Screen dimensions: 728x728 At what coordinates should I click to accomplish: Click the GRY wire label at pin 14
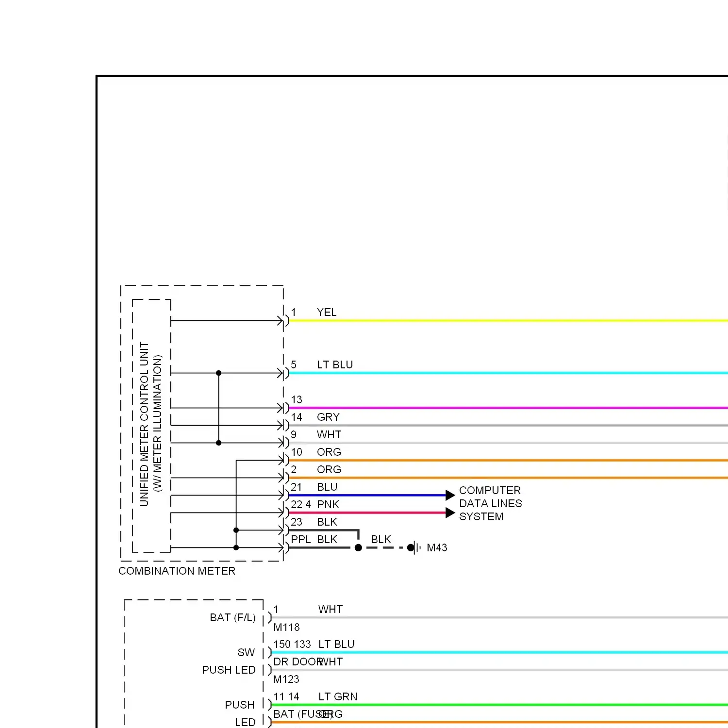coord(328,417)
